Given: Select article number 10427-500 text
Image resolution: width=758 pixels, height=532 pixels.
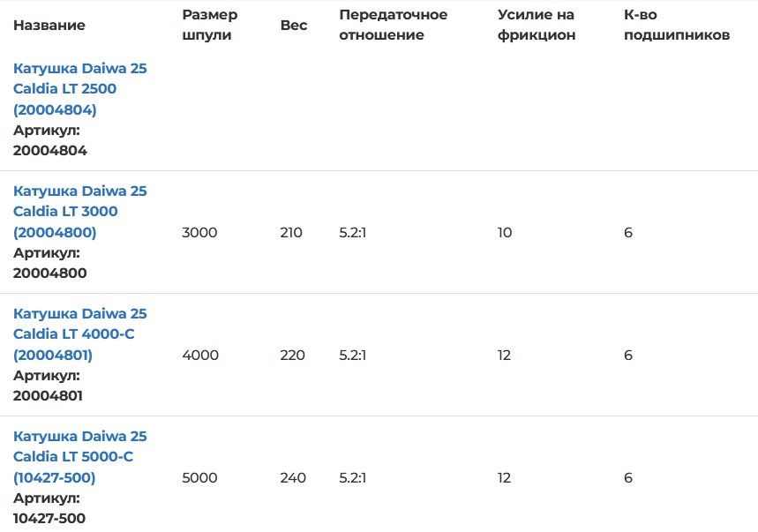Looking at the screenshot, I should click(x=49, y=519).
